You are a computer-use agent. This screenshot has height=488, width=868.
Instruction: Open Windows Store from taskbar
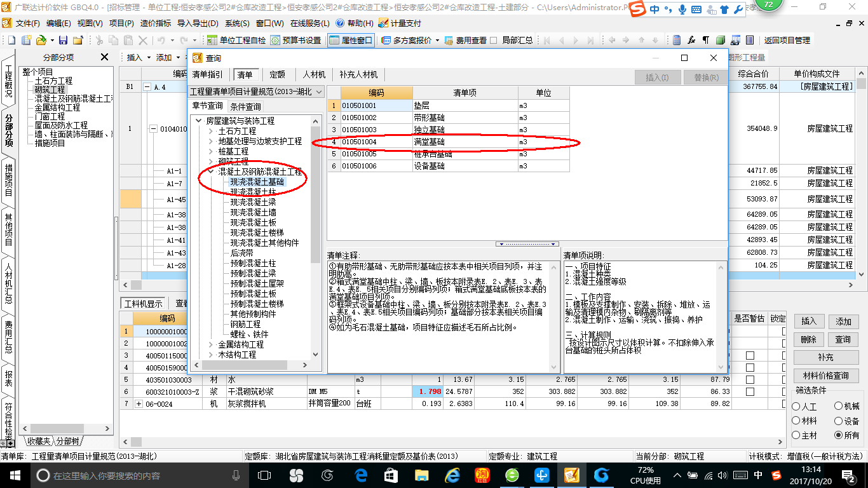coord(391,475)
